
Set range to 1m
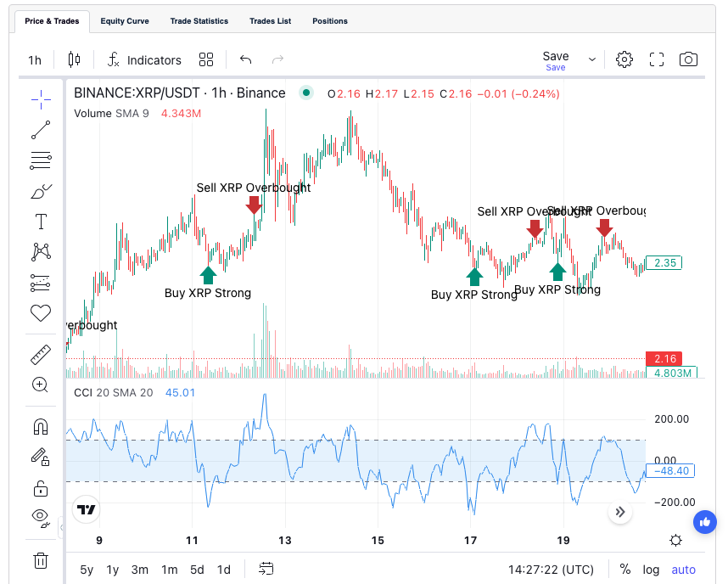click(x=170, y=570)
